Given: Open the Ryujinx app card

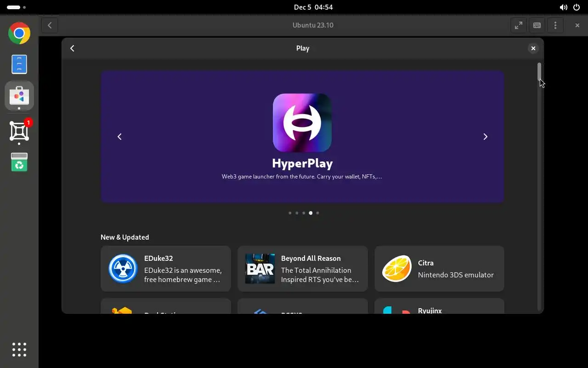Looking at the screenshot, I should [440, 306].
